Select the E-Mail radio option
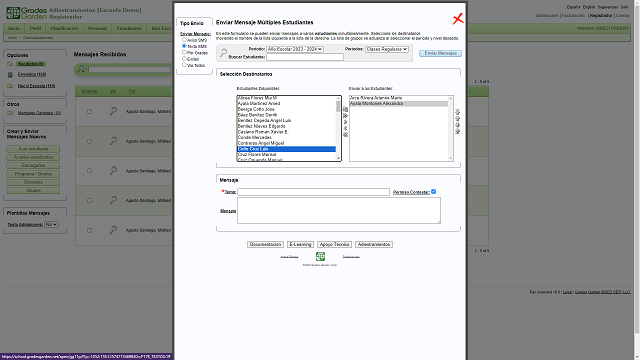The width and height of the screenshot is (640, 360). [x=184, y=58]
